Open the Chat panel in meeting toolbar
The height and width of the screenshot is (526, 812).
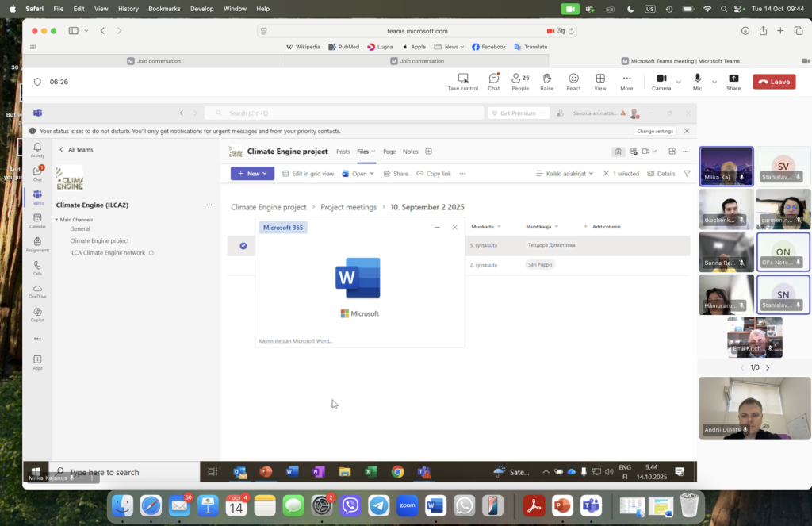click(x=493, y=81)
